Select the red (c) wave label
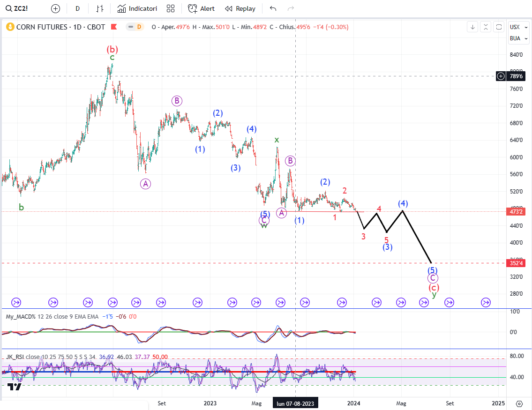Image resolution: width=532 pixels, height=410 pixels. pos(434,288)
